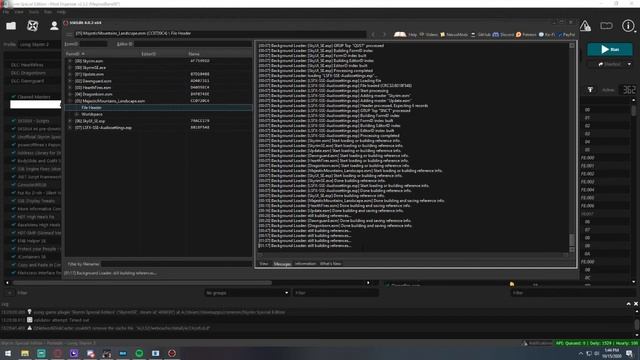
Task: Click the install mod archive icon
Action: pyautogui.click(x=32, y=26)
